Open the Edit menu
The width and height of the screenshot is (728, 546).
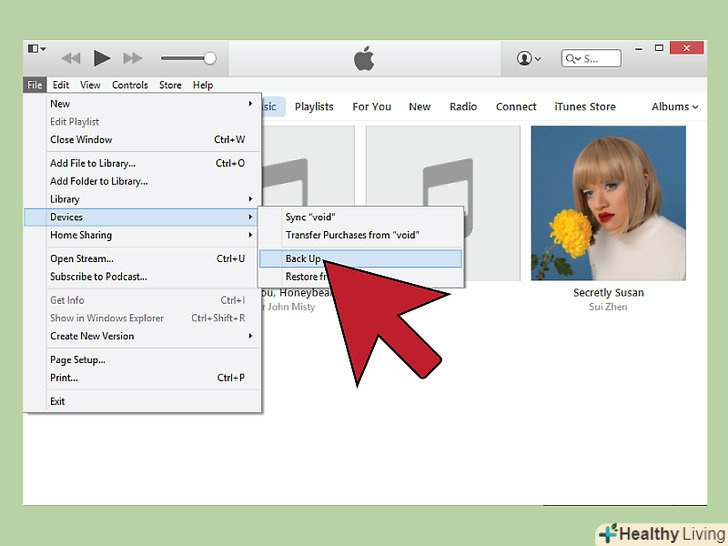[x=61, y=85]
